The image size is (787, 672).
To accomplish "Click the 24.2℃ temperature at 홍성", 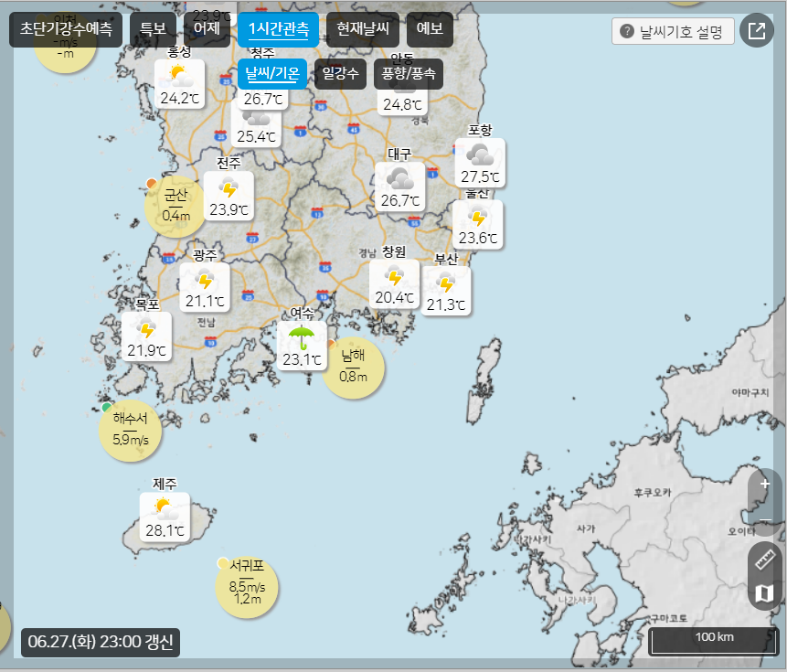I will 180,99.
